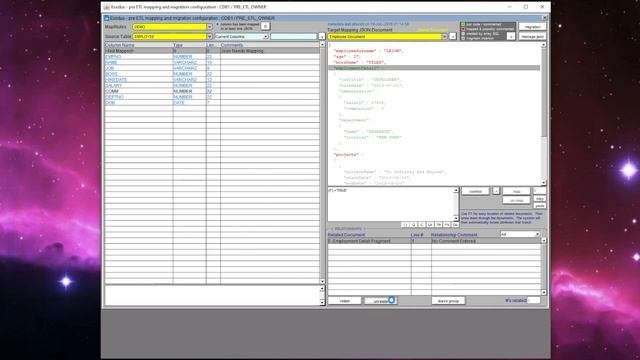
Task: Click the small button right of control
Action: (x=496, y=191)
